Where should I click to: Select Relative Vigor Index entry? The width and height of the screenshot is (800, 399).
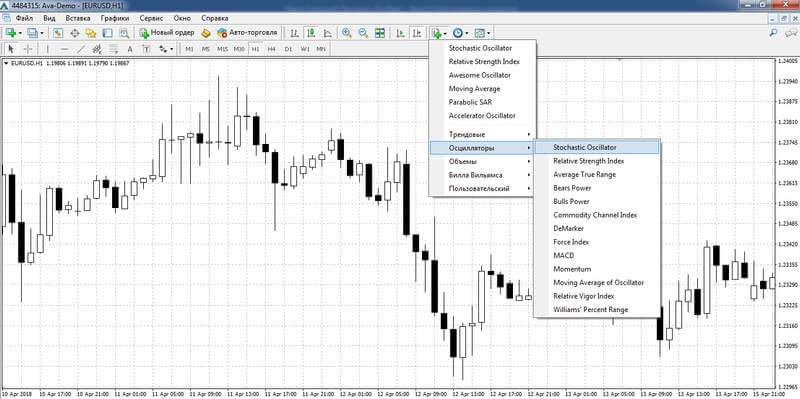[597, 296]
